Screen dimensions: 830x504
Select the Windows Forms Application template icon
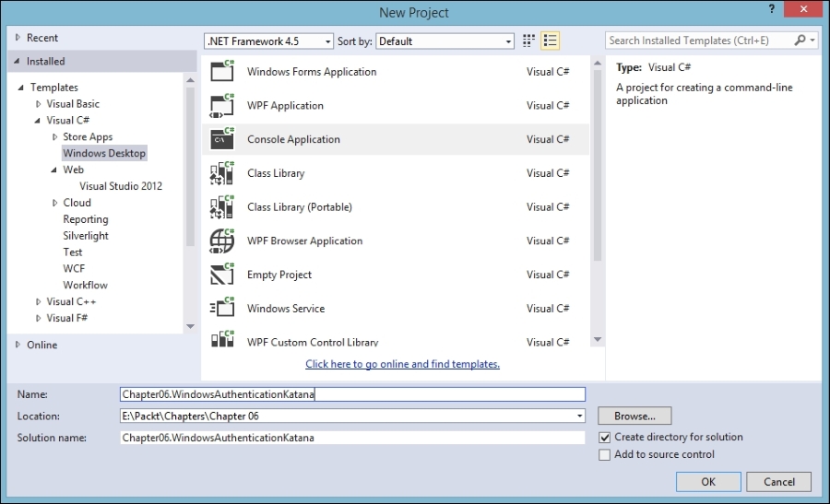click(222, 72)
